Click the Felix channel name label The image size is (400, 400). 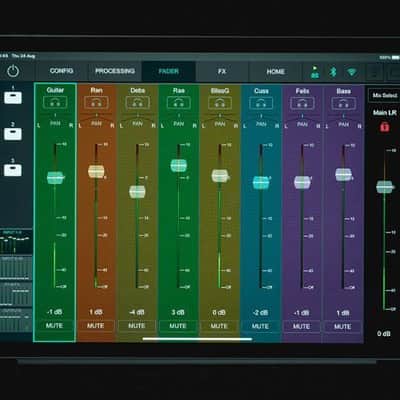pos(302,91)
